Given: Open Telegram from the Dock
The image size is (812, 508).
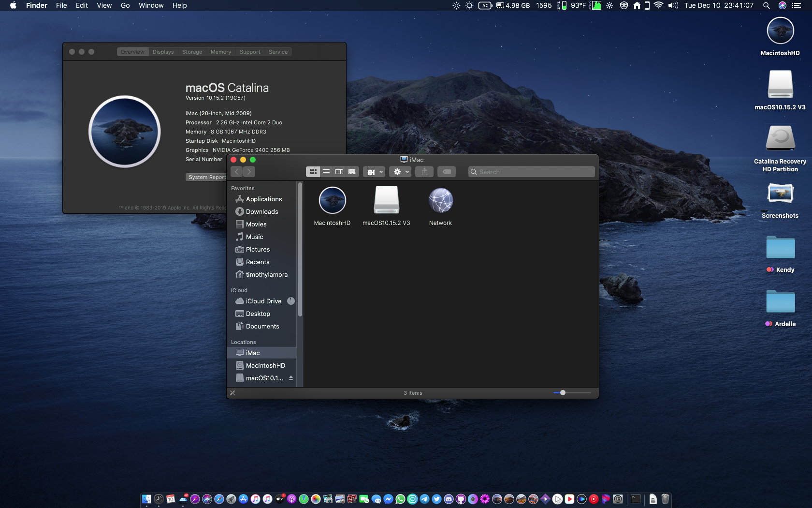Looking at the screenshot, I should (424, 499).
